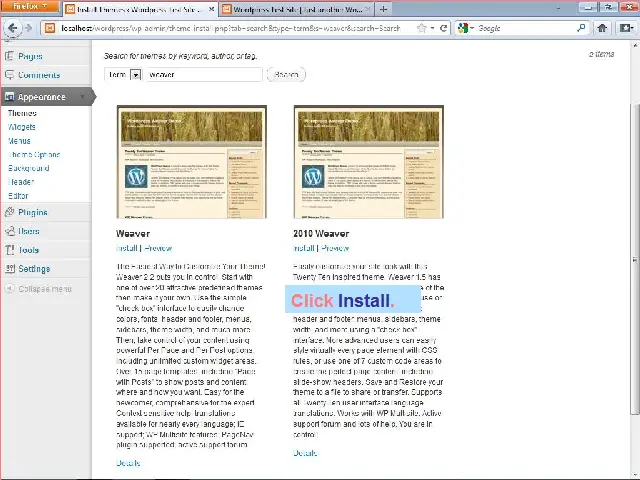640x480 pixels.
Task: Open the Users menu link
Action: tap(29, 231)
